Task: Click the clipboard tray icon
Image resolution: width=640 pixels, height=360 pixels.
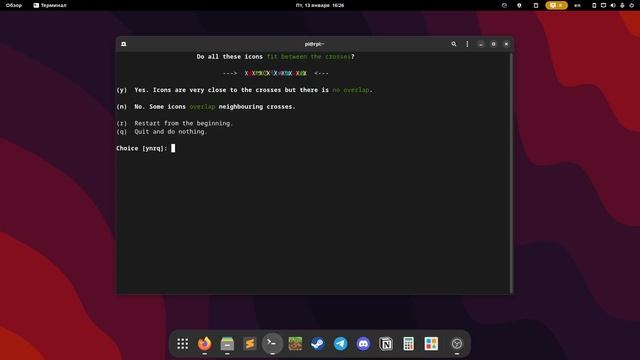Action: click(x=536, y=5)
